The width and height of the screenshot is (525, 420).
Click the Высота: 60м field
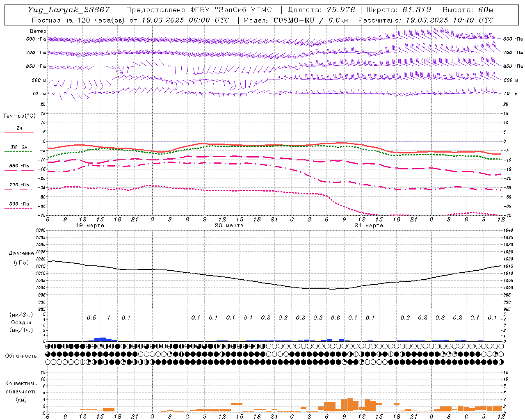tap(468, 10)
